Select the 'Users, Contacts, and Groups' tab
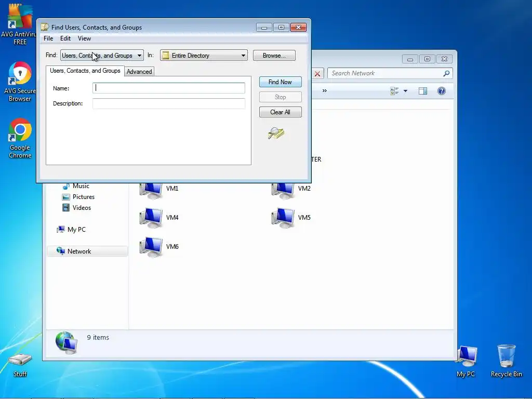The width and height of the screenshot is (532, 399). click(85, 71)
